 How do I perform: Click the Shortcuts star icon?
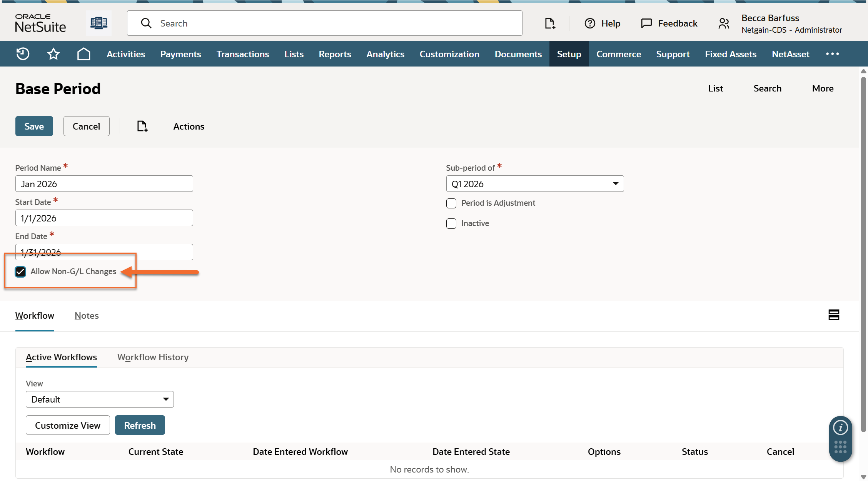(x=53, y=54)
